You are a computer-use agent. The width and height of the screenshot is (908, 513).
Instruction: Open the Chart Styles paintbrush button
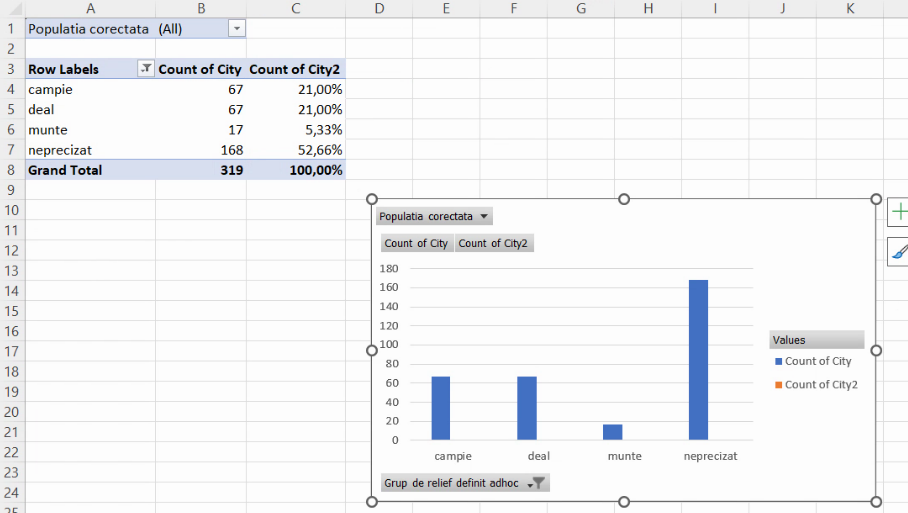coord(898,252)
